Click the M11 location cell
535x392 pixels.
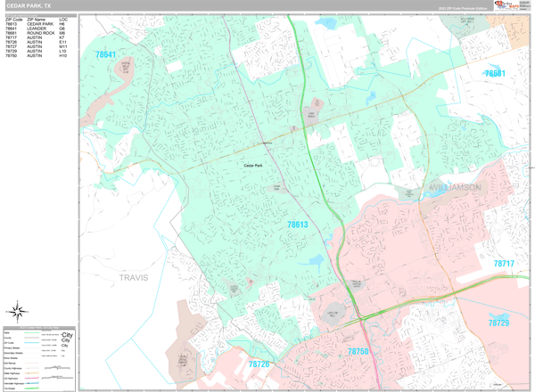point(63,46)
